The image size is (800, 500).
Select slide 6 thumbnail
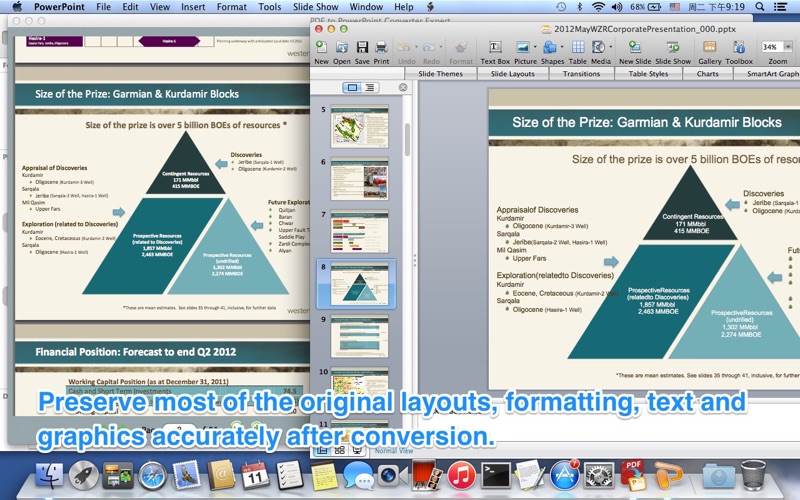point(359,179)
